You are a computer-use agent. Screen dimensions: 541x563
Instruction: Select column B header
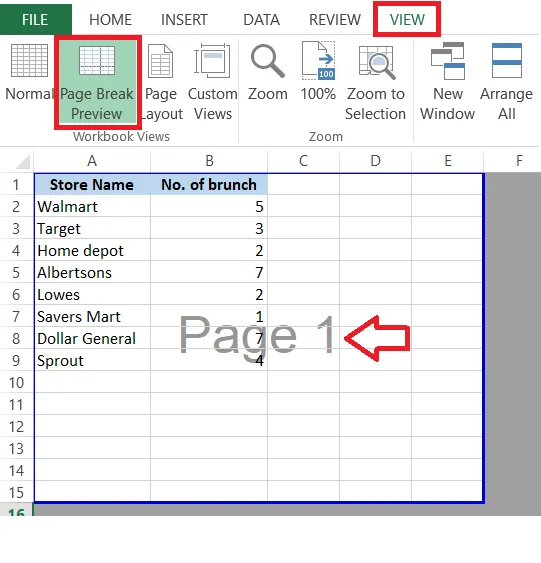coord(209,161)
